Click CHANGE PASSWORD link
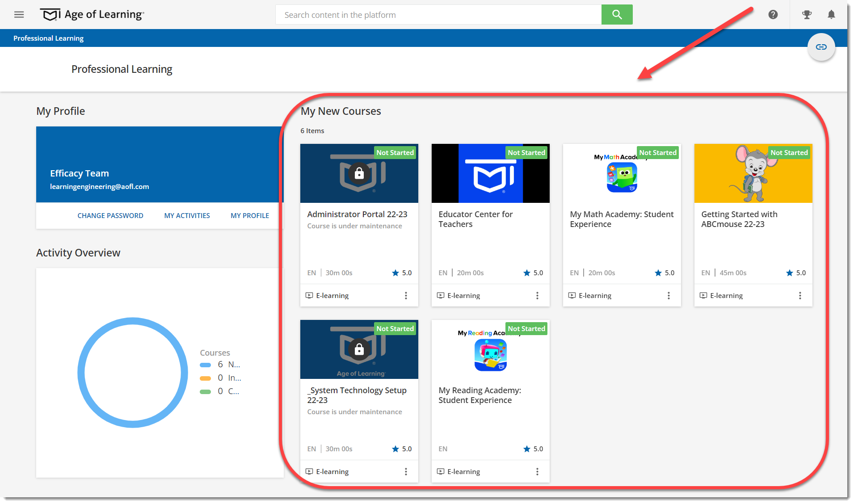Screen dimensions: 854x504 pos(110,216)
